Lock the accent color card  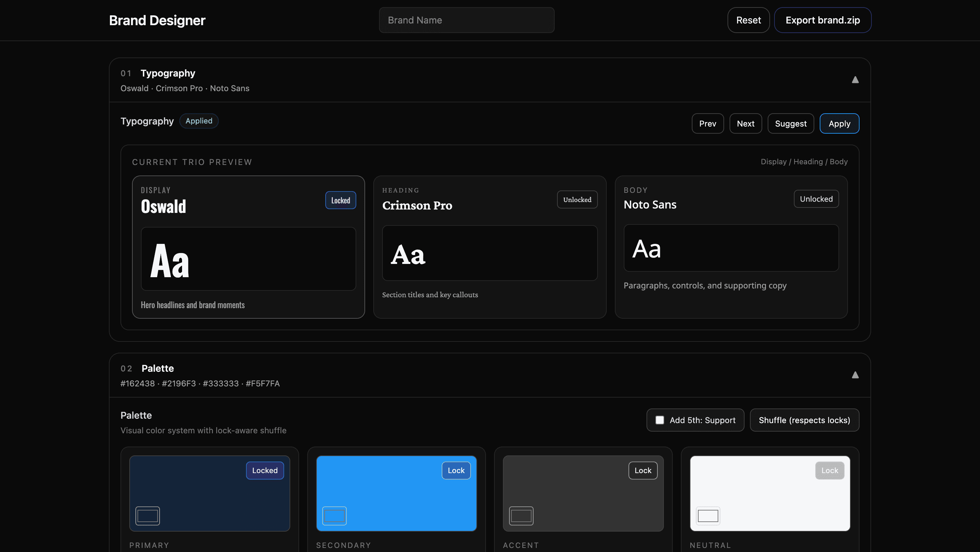tap(642, 470)
